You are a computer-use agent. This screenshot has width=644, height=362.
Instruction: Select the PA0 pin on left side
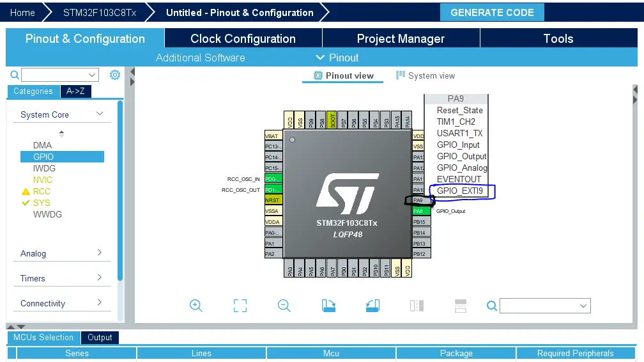click(x=273, y=233)
